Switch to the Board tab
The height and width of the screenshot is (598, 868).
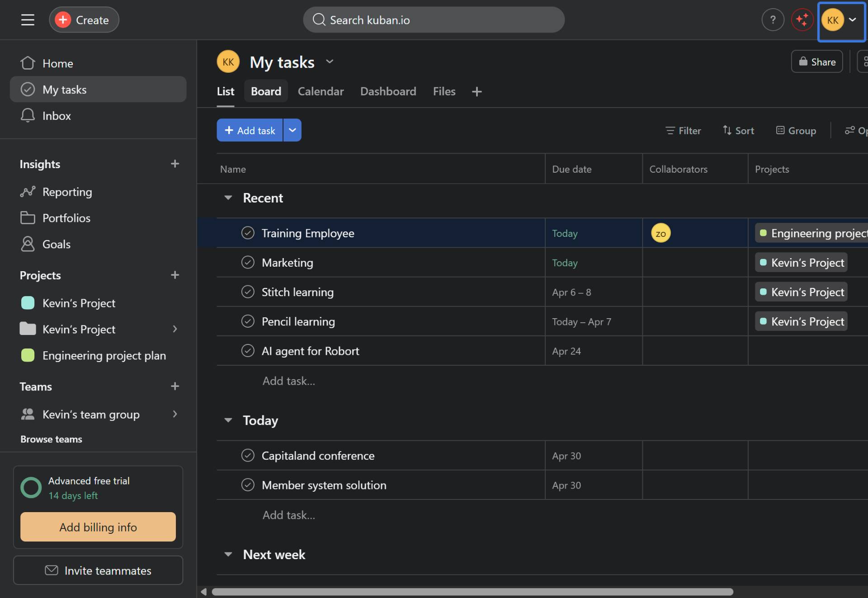tap(266, 92)
